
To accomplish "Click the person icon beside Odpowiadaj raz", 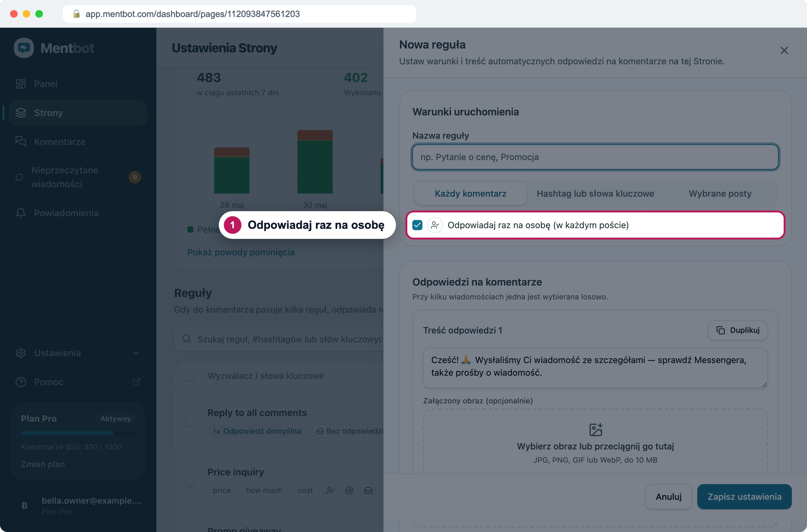I will coord(435,225).
